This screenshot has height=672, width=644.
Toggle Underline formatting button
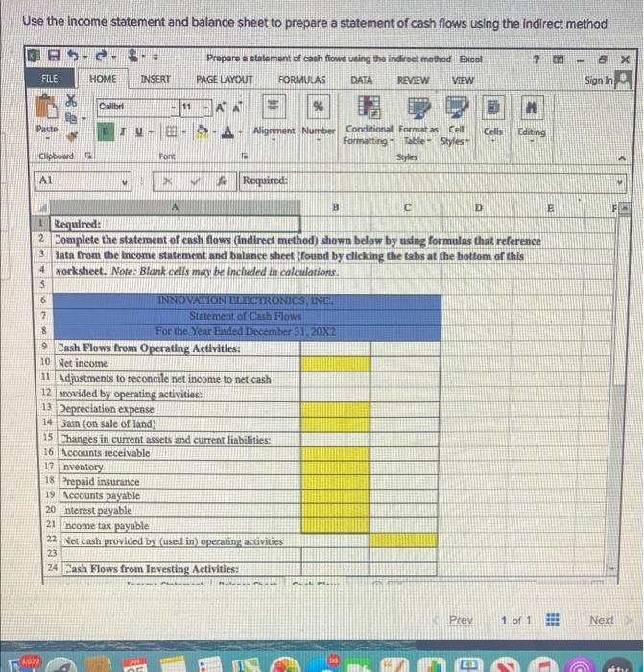(139, 132)
